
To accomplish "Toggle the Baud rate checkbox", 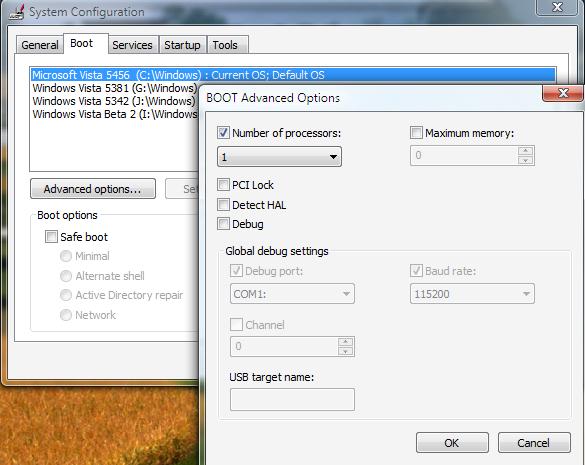I will (416, 271).
